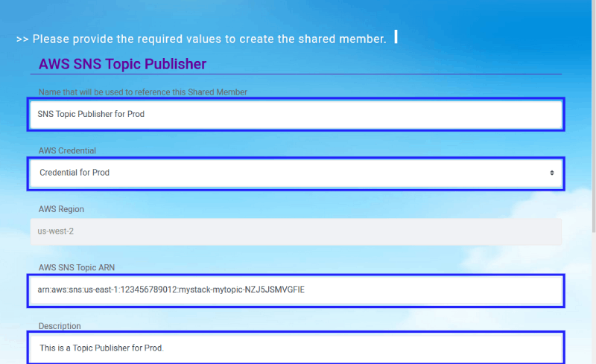Click the page vertical scrollbar
Screen dimensions: 596x364
(594, 116)
